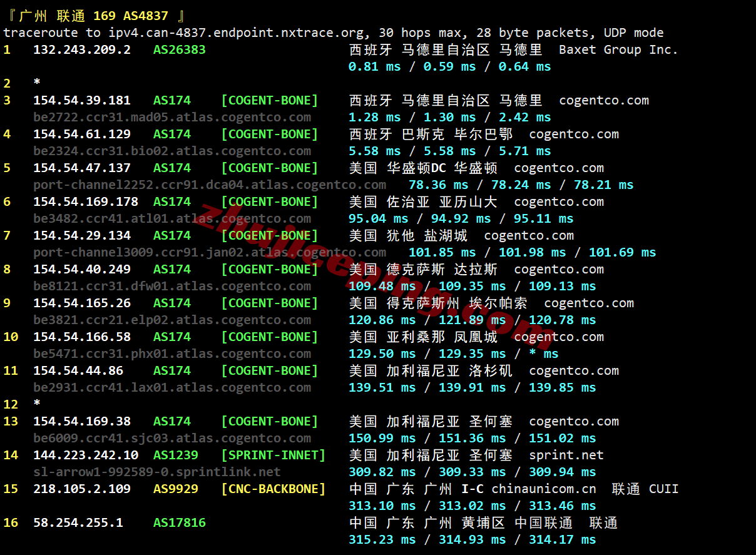
Task: Click IP address 154.54.40.249
Action: 82,269
